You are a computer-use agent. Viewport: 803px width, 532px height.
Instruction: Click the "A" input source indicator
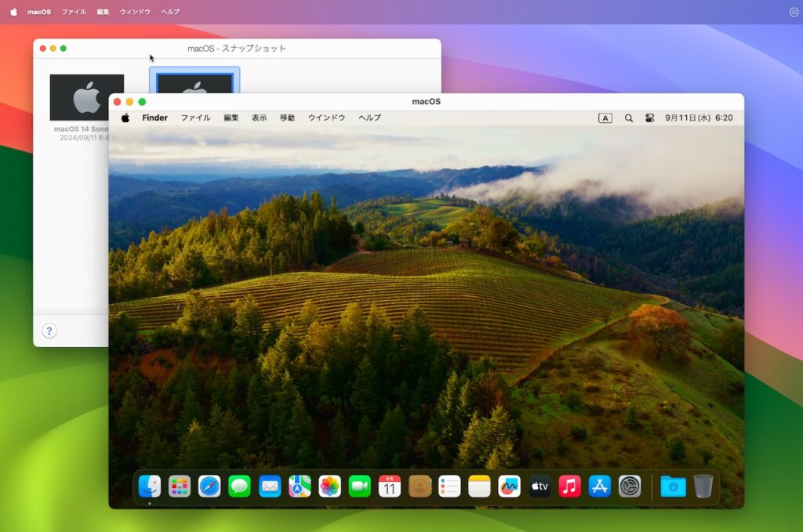pyautogui.click(x=605, y=118)
